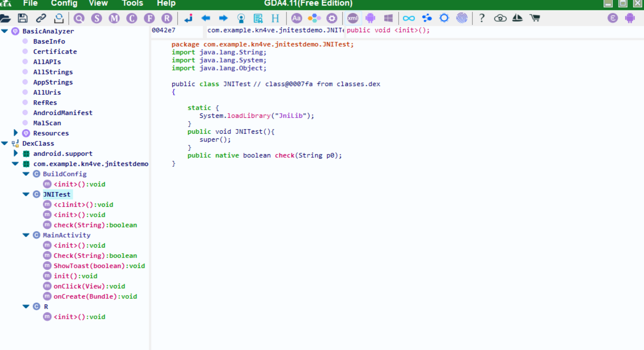Open onClick(View):void method
The height and width of the screenshot is (350, 644).
89,286
